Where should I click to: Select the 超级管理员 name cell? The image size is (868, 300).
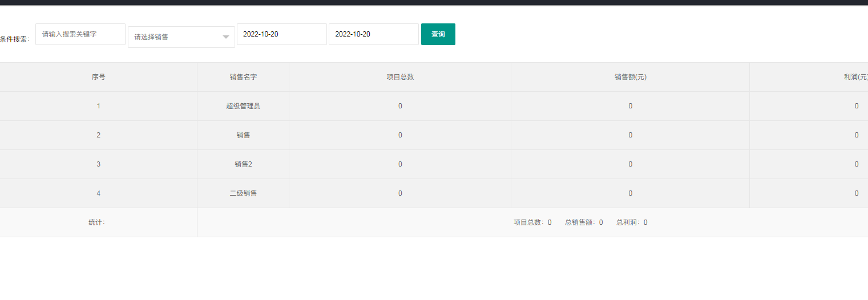(243, 106)
